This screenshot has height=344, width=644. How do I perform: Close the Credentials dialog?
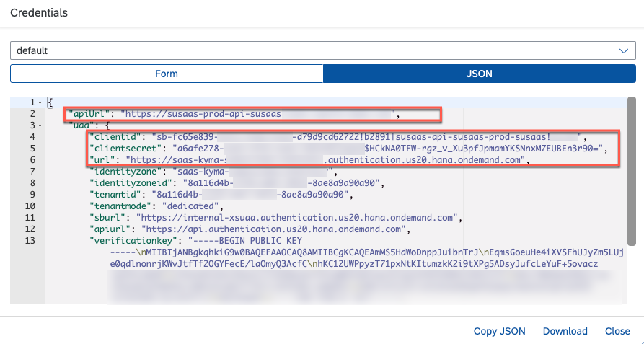tap(617, 331)
